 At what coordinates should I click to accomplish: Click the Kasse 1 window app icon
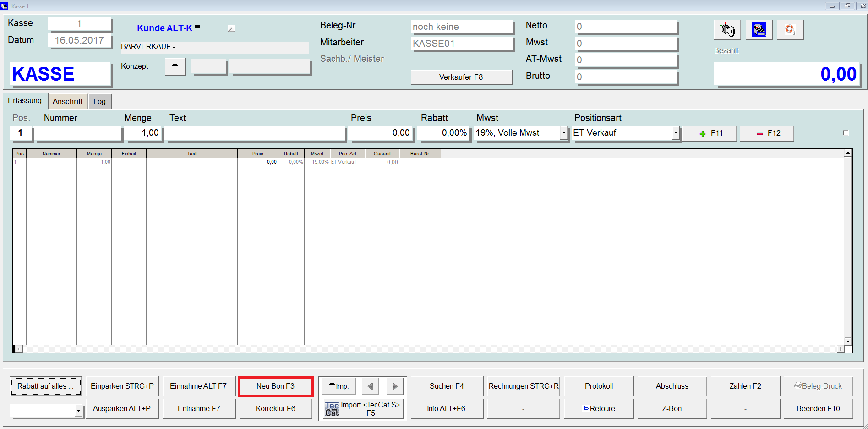click(5, 5)
